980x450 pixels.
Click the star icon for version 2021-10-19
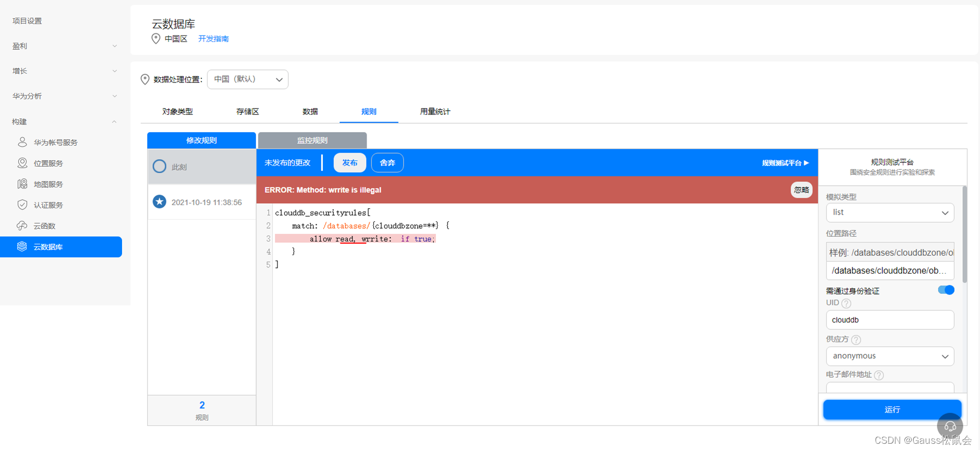(160, 202)
